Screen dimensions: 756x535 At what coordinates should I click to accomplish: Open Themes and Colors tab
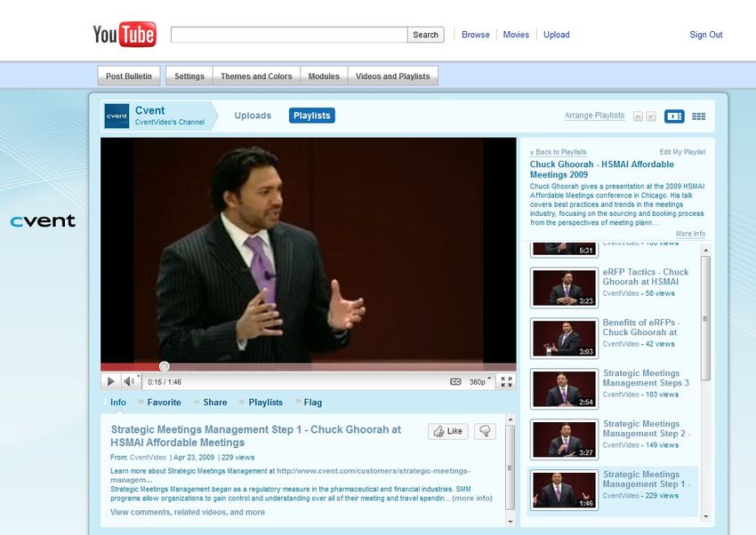[256, 76]
